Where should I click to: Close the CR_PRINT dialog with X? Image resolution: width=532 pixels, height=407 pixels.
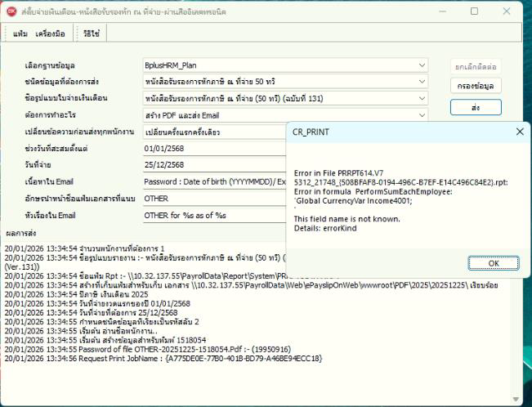click(520, 132)
